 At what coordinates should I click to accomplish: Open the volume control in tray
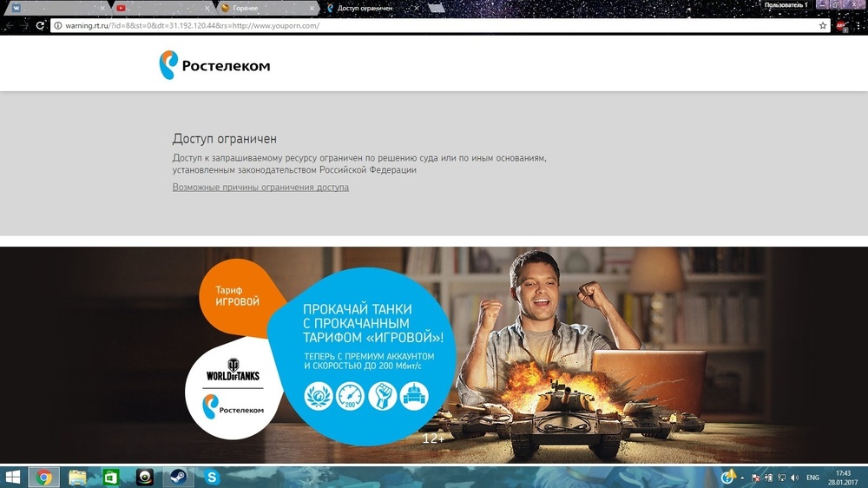tap(794, 478)
